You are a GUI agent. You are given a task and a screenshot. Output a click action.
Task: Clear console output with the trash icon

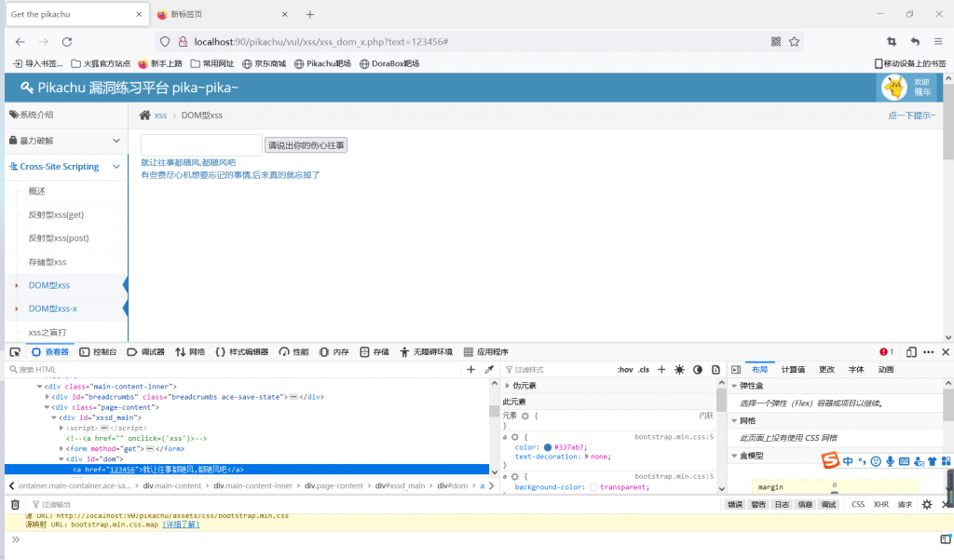coord(15,504)
